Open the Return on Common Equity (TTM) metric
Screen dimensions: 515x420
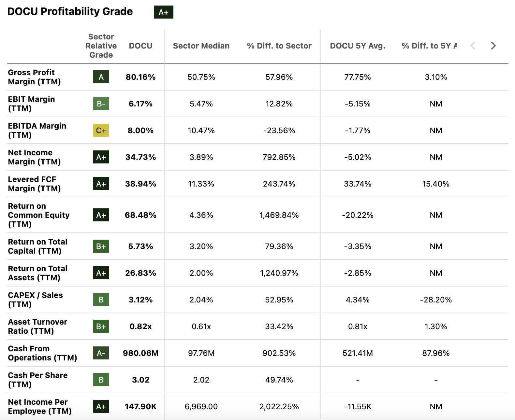[38, 215]
